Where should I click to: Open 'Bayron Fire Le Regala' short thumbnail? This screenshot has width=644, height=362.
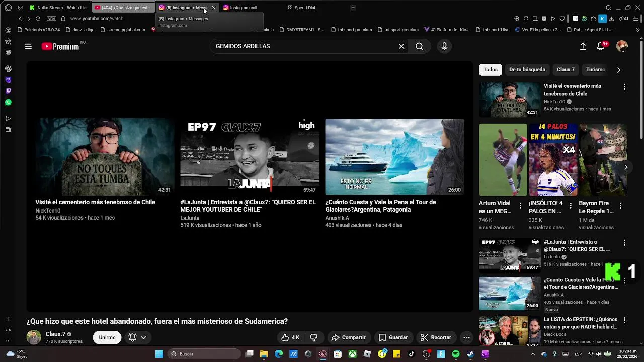click(603, 159)
